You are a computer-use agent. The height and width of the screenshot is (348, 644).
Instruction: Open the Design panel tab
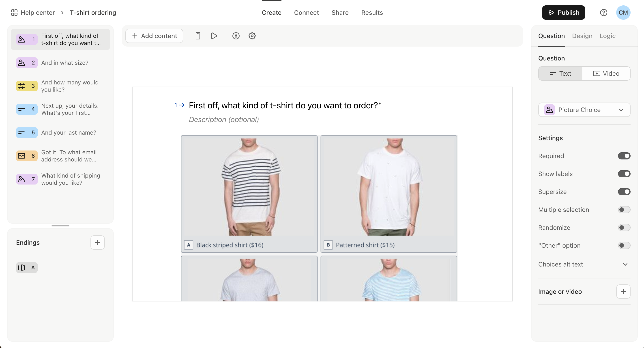[582, 36]
